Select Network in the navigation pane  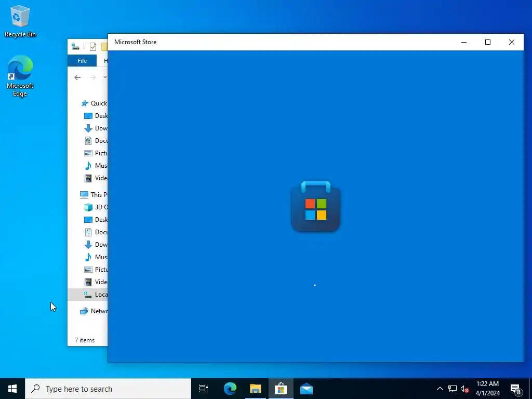(94, 311)
